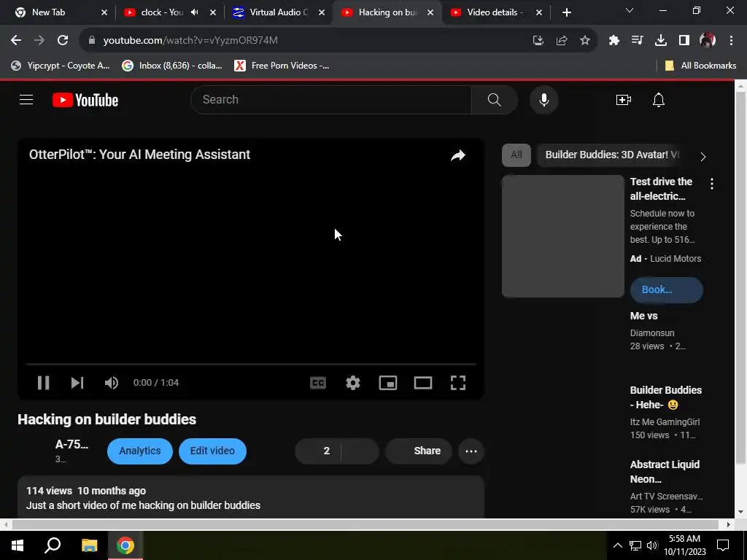This screenshot has width=747, height=560.
Task: Pause the video playback
Action: click(x=43, y=382)
